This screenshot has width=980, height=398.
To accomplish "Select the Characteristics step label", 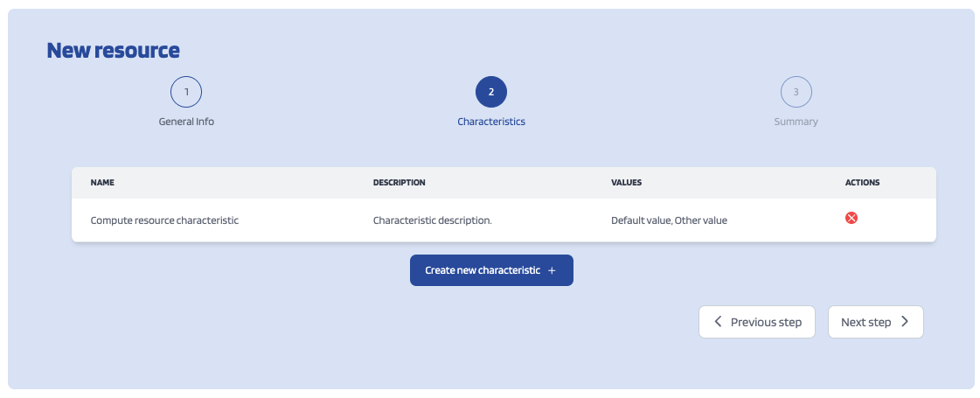I will [x=491, y=122].
